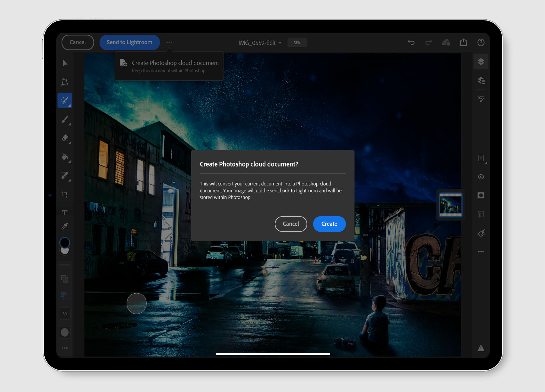Select the Transform tool
Image resolution: width=545 pixels, height=392 pixels.
click(65, 82)
